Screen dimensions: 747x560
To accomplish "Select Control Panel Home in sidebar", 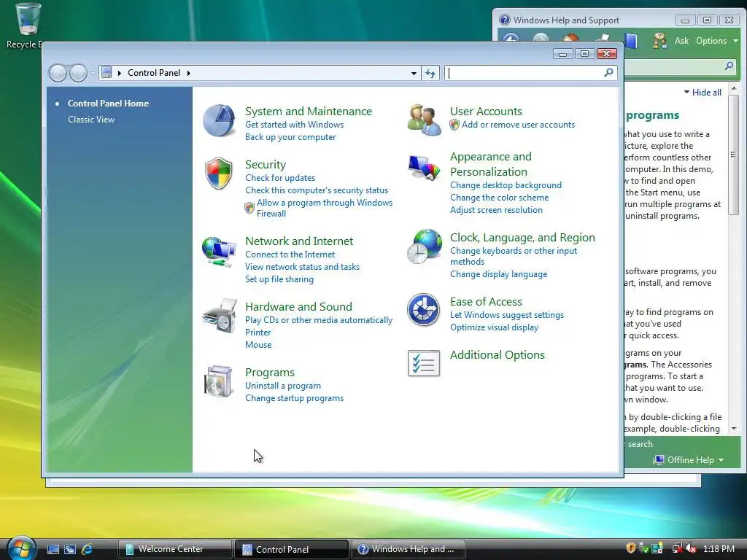I will [x=108, y=104].
